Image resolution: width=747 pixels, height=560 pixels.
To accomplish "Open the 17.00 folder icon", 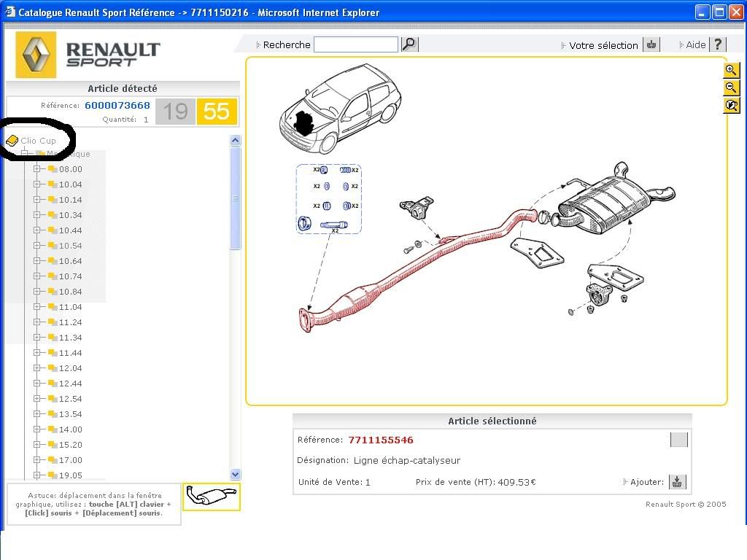I will click(53, 459).
